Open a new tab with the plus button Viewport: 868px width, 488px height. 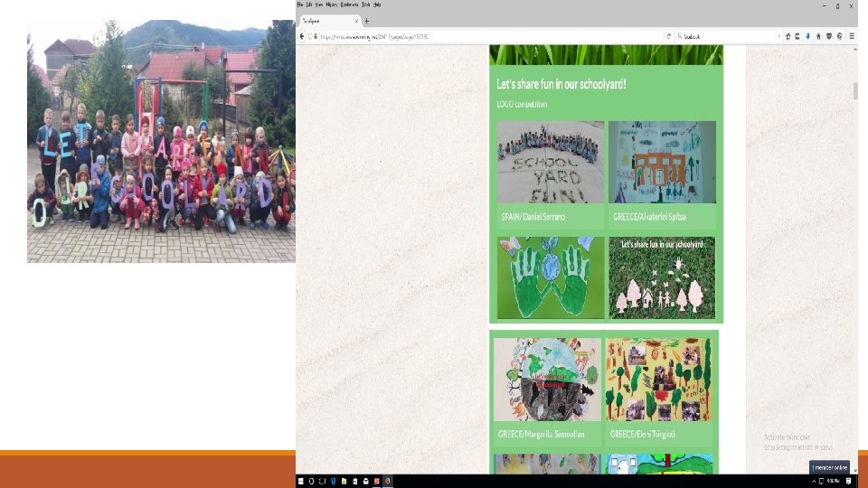pos(366,21)
